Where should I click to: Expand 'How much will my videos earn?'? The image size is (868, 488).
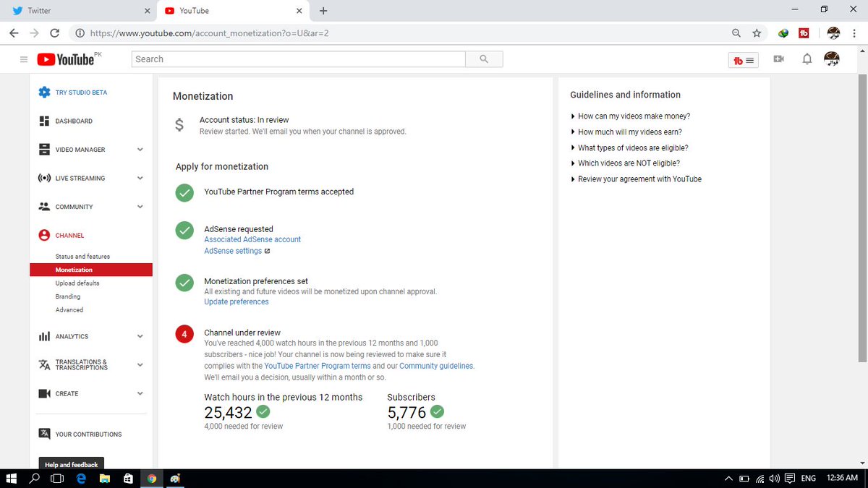pos(626,132)
